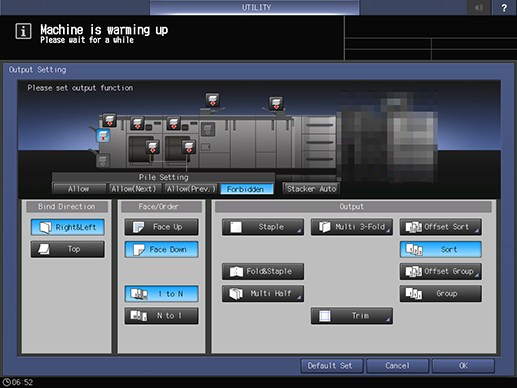
Task: Click the Pile Setting header label
Action: pyautogui.click(x=164, y=177)
